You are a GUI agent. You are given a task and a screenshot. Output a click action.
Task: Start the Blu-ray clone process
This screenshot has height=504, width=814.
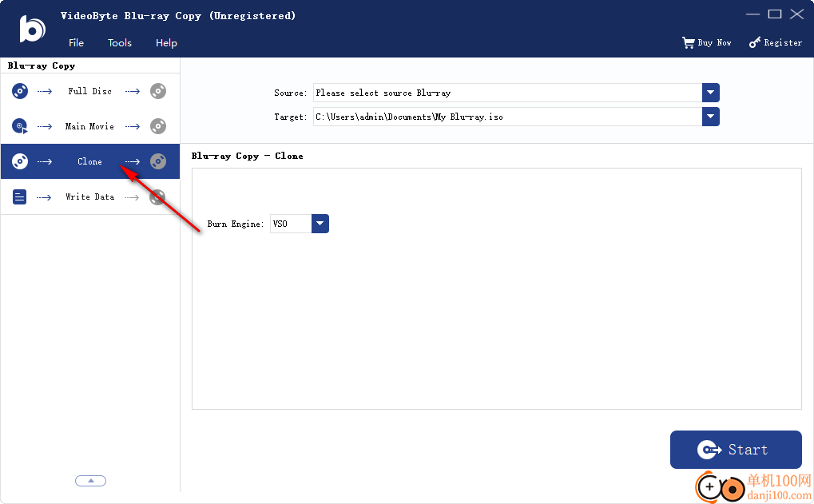tap(736, 450)
